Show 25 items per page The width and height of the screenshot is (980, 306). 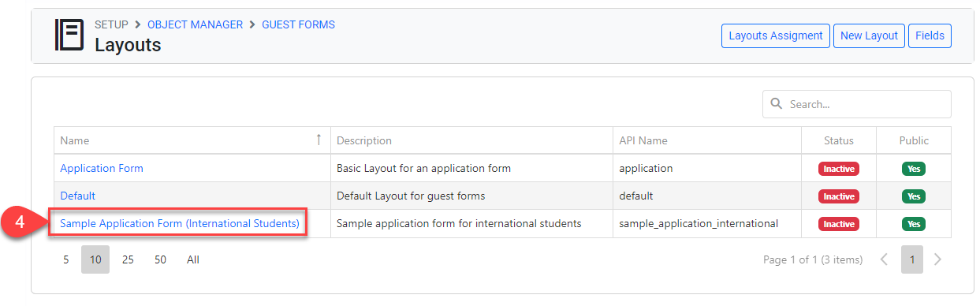tap(128, 259)
